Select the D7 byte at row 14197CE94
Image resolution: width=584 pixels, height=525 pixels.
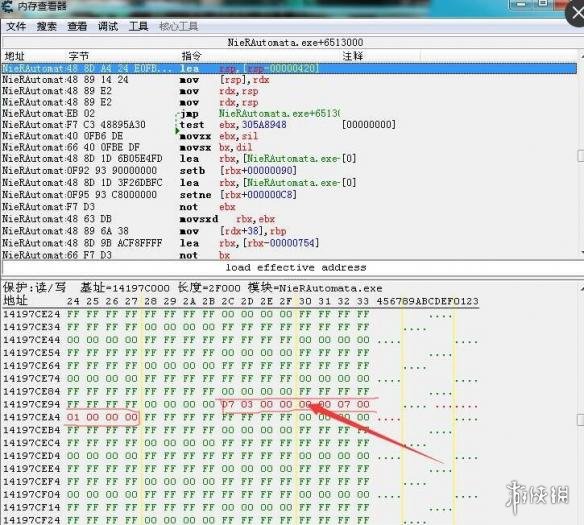(x=228, y=404)
